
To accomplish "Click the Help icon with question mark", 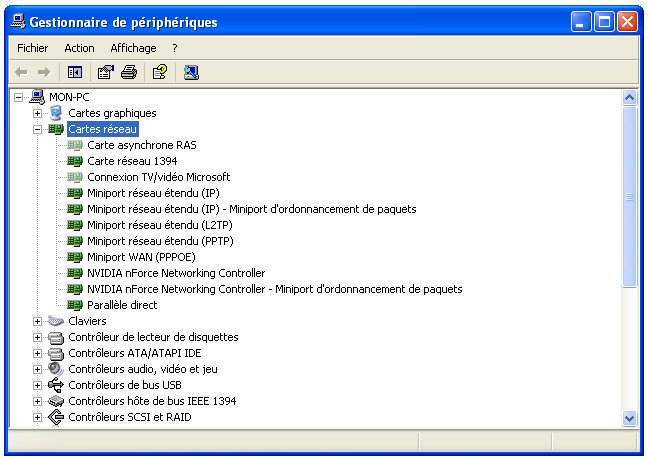I will 159,72.
